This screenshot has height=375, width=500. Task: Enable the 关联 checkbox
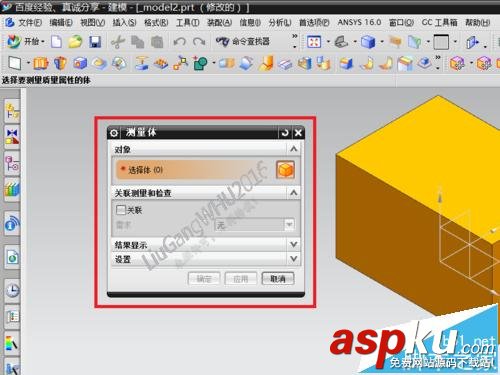click(121, 210)
